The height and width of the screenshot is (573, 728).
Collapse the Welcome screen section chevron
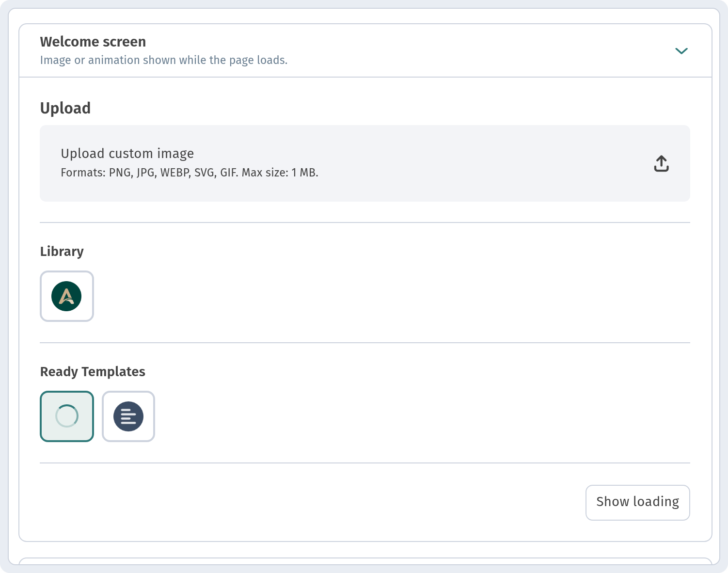tap(681, 51)
